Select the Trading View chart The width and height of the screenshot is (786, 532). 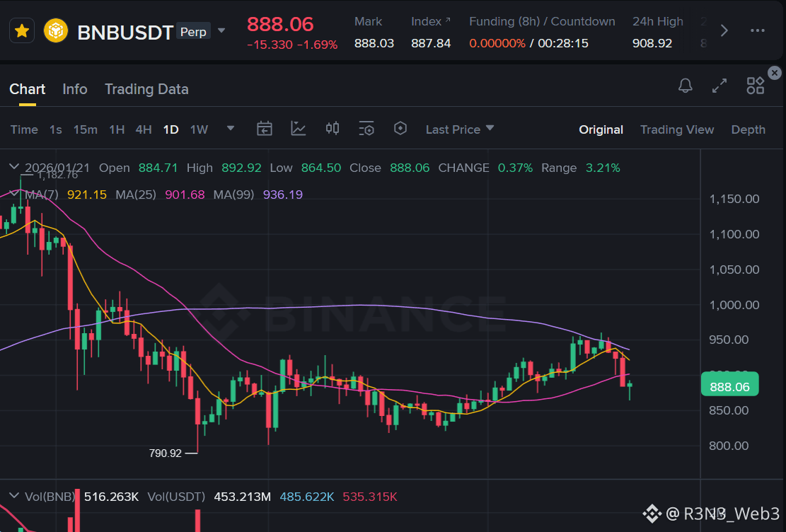click(x=677, y=129)
